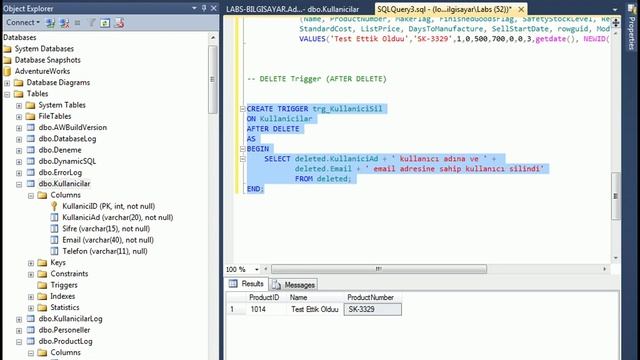
Task: Collapse the Tables node
Action: click(7, 94)
